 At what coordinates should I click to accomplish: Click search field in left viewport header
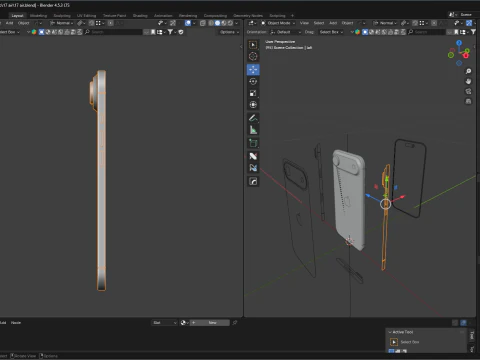pyautogui.click(x=114, y=32)
